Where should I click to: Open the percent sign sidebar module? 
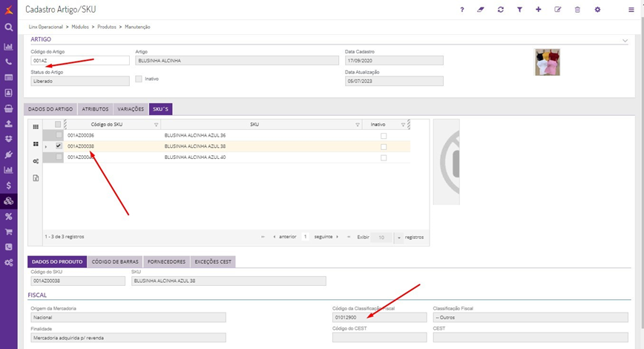[x=9, y=217]
